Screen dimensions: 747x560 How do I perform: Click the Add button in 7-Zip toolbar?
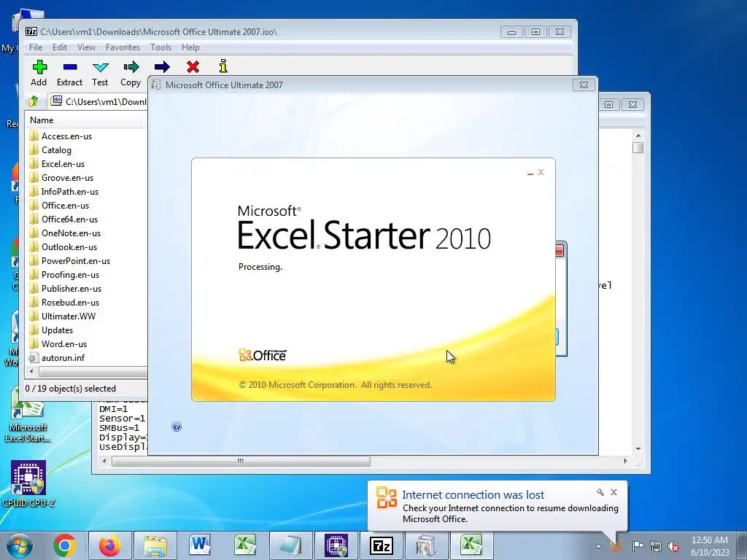(39, 74)
